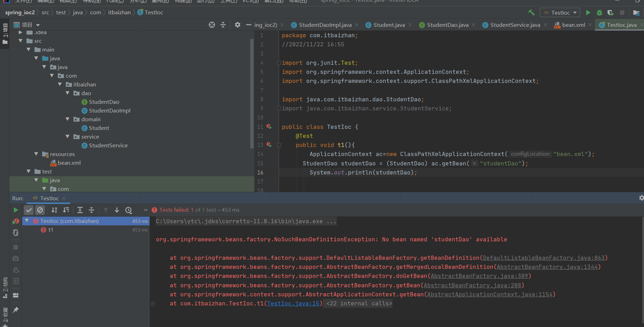The image size is (644, 327).
Task: Click spring_ioc2 in the breadcrumb bar
Action: [x=20, y=13]
